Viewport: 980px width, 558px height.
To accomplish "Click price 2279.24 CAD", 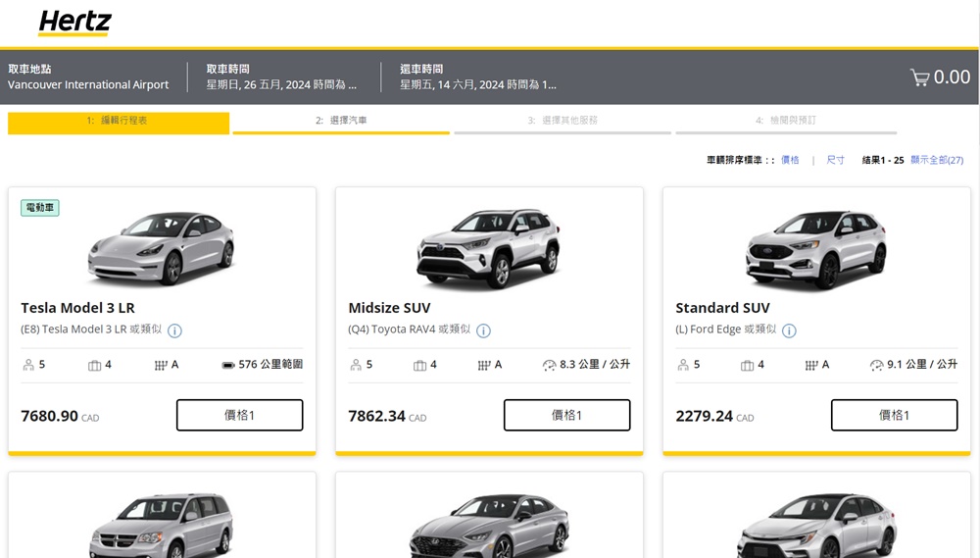I will point(715,416).
